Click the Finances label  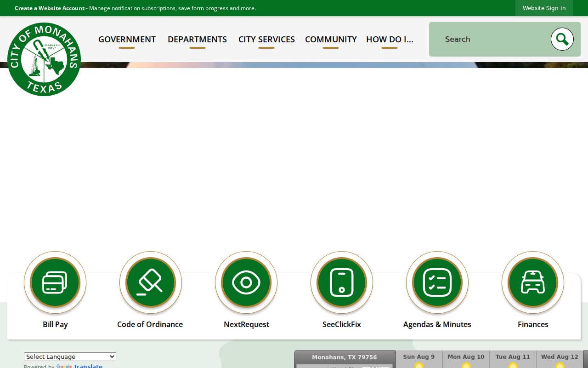pyautogui.click(x=533, y=324)
